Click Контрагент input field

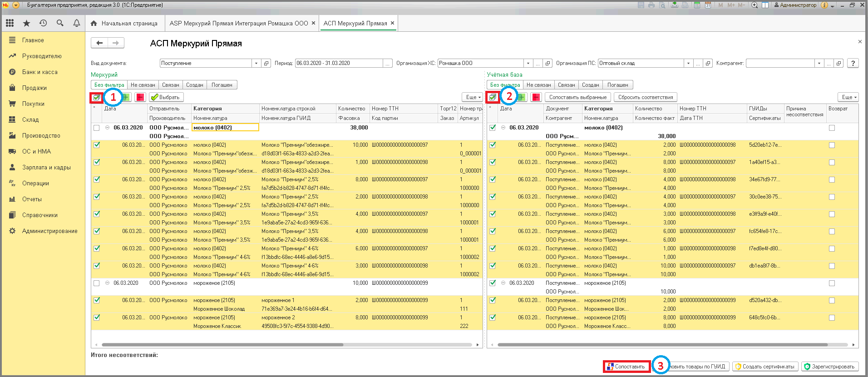click(x=780, y=63)
